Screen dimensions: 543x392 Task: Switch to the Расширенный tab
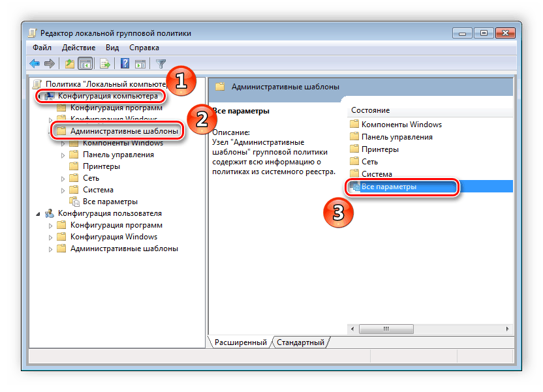click(241, 342)
